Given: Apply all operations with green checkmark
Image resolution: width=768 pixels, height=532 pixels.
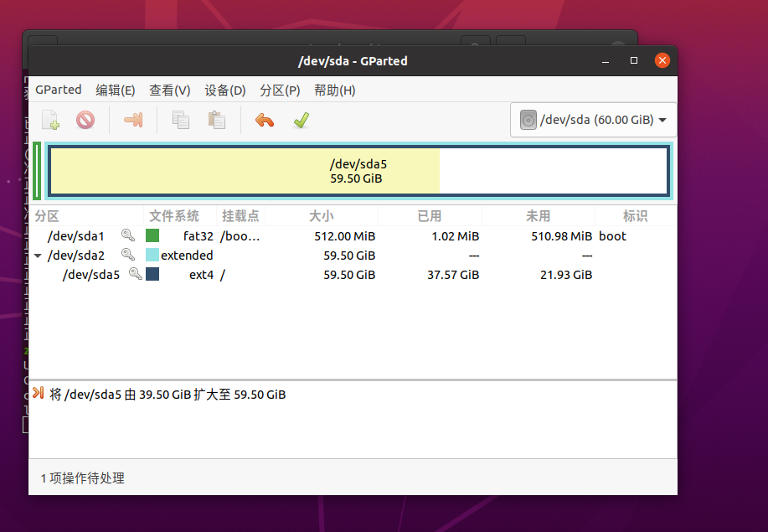Looking at the screenshot, I should pos(302,120).
